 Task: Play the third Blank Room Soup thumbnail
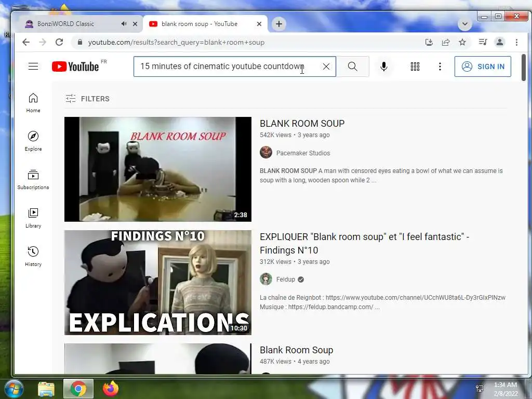pyautogui.click(x=158, y=359)
